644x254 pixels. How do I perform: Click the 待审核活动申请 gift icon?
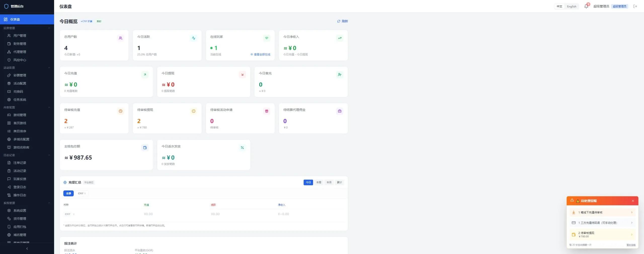click(x=267, y=111)
